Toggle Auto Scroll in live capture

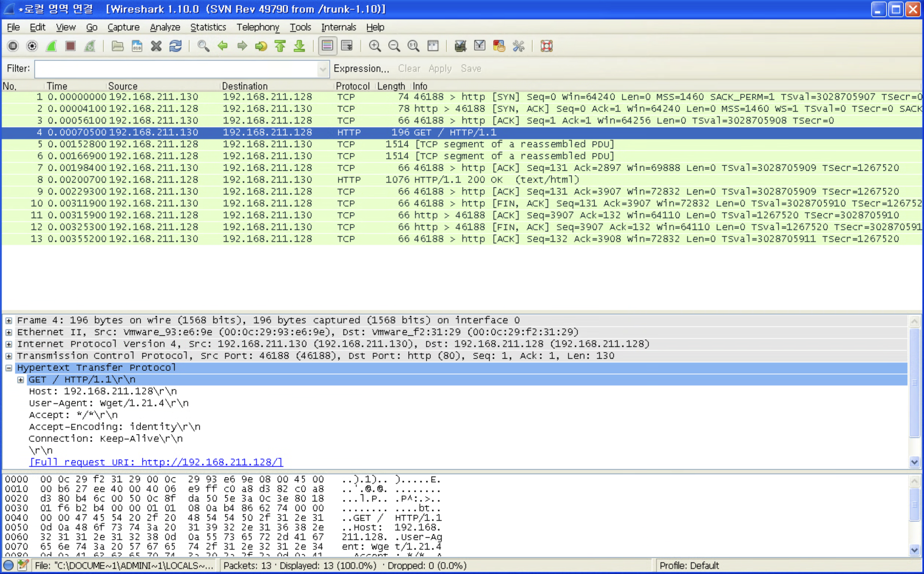click(x=347, y=46)
